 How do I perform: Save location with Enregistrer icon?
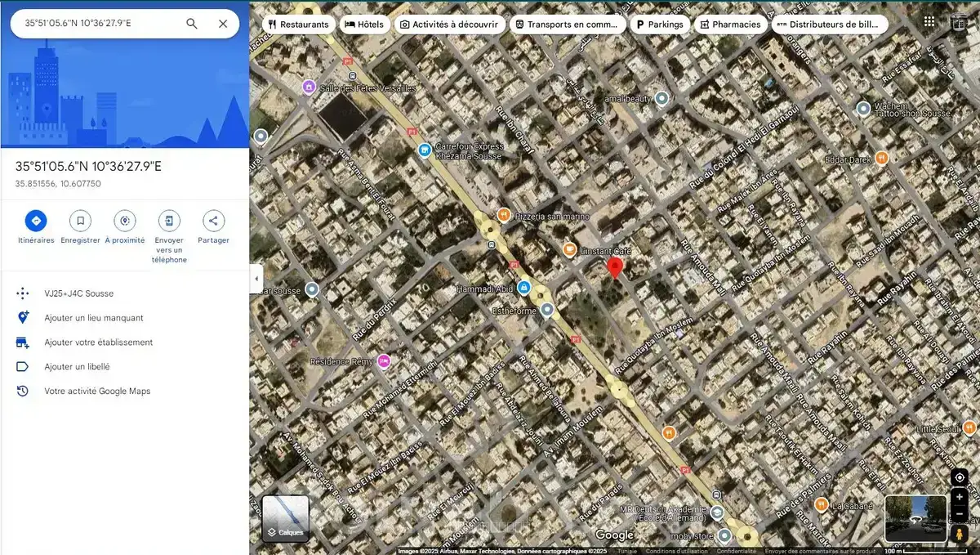[80, 221]
